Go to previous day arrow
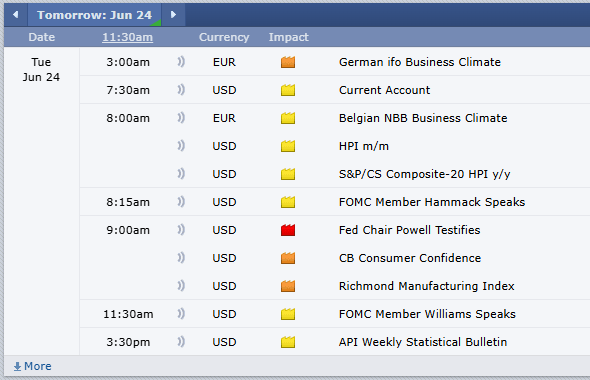 point(15,15)
